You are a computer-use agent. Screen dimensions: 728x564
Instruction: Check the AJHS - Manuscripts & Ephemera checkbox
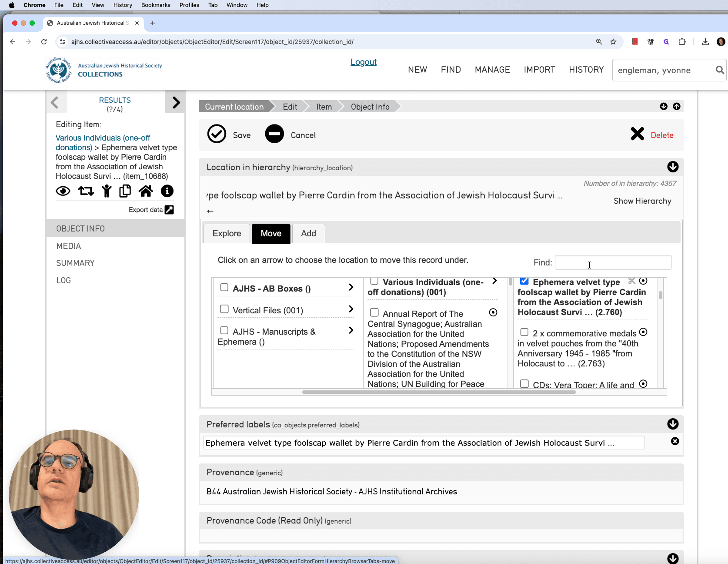click(224, 330)
